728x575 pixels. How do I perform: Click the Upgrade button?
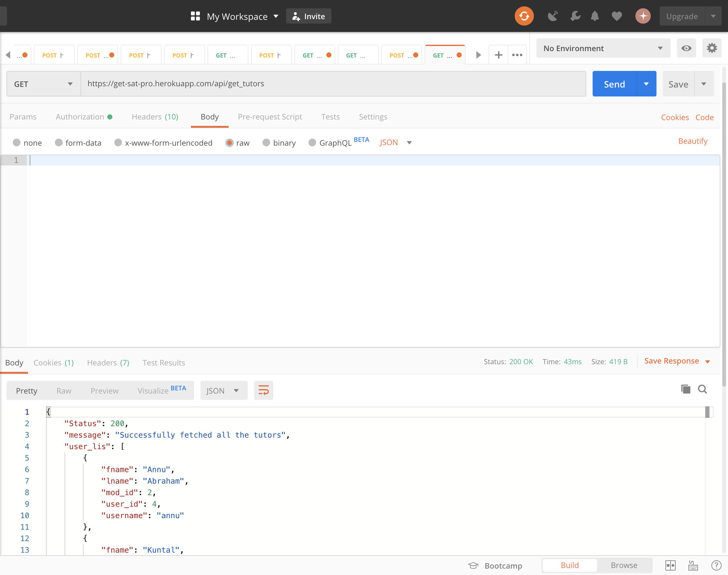click(682, 16)
